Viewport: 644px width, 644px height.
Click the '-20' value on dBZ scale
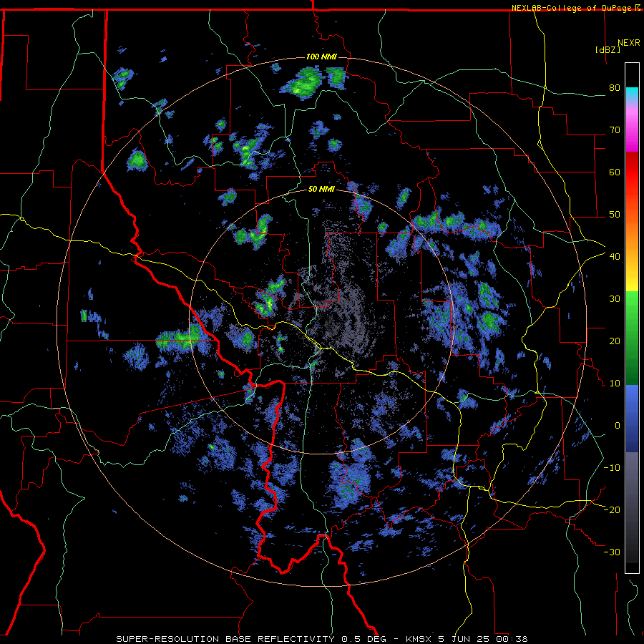tap(612, 509)
